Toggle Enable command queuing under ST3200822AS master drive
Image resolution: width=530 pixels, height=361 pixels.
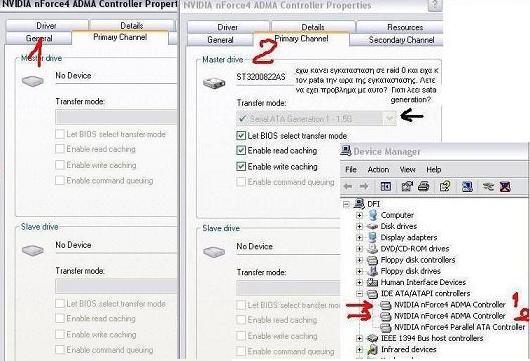(x=241, y=182)
